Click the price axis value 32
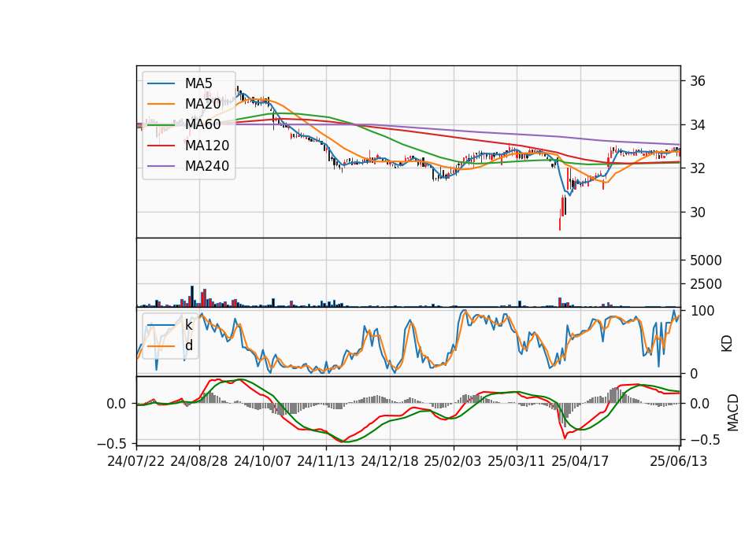Screen dimensions: 756x543 coord(698,168)
